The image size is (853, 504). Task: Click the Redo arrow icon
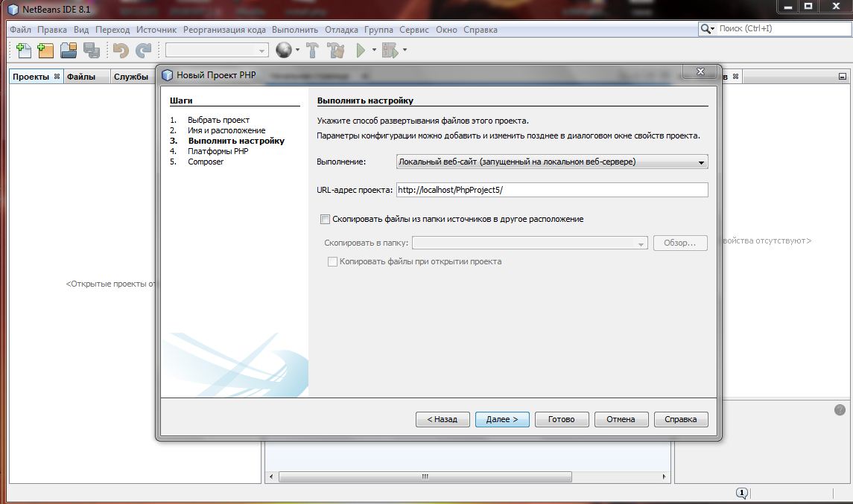click(143, 51)
